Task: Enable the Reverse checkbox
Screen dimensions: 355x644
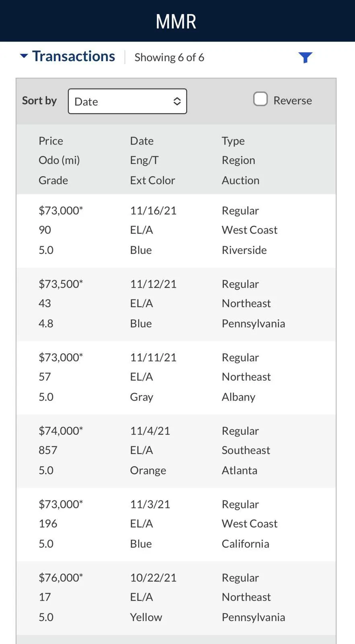Action: click(x=261, y=99)
